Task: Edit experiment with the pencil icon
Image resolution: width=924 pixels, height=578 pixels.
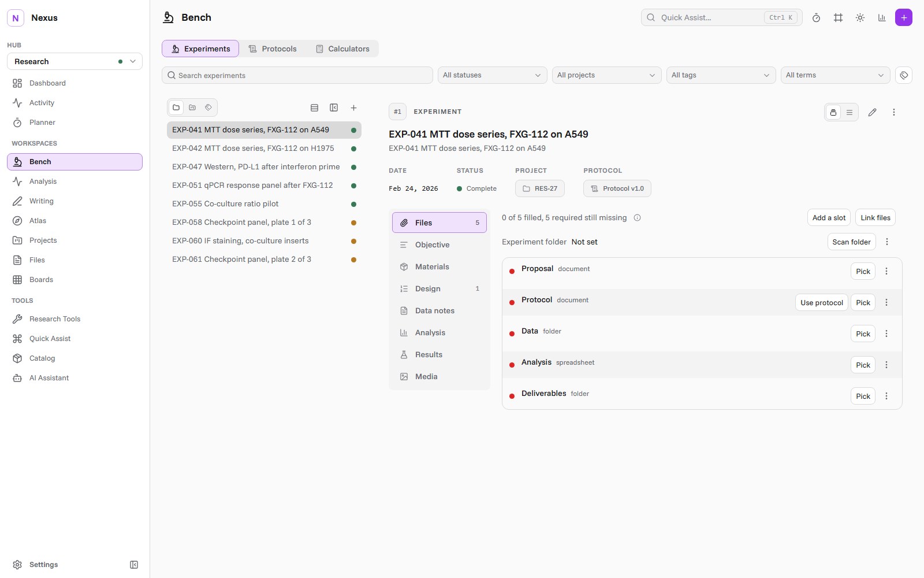Action: coord(872,112)
